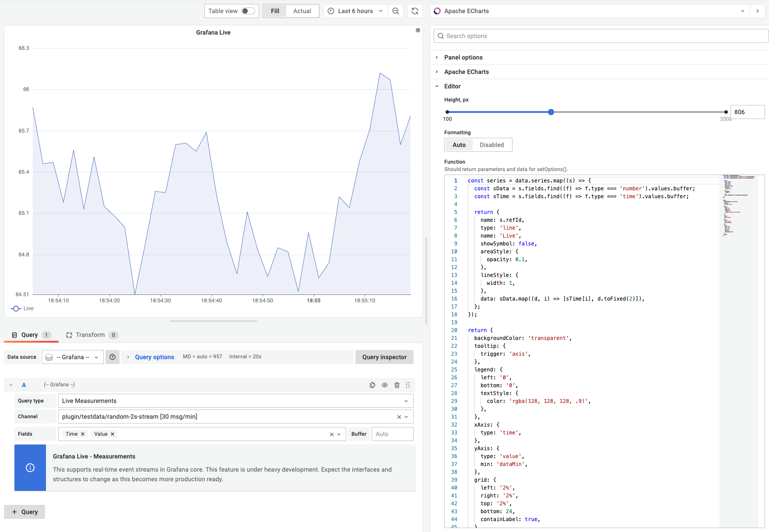The image size is (769, 532).
Task: Toggle visibility of query A
Action: pyautogui.click(x=385, y=385)
